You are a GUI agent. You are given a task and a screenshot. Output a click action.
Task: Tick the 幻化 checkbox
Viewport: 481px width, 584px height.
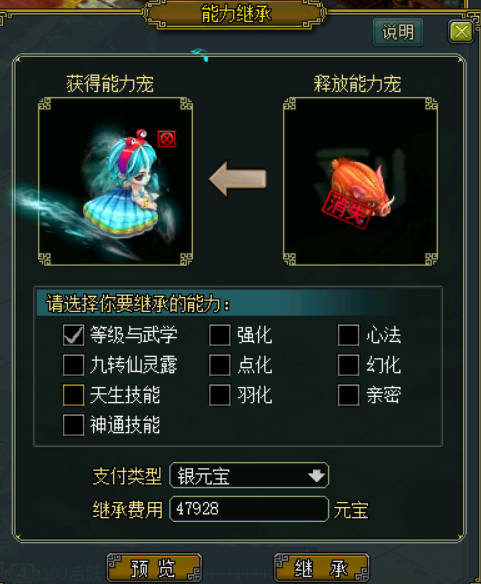tap(349, 365)
